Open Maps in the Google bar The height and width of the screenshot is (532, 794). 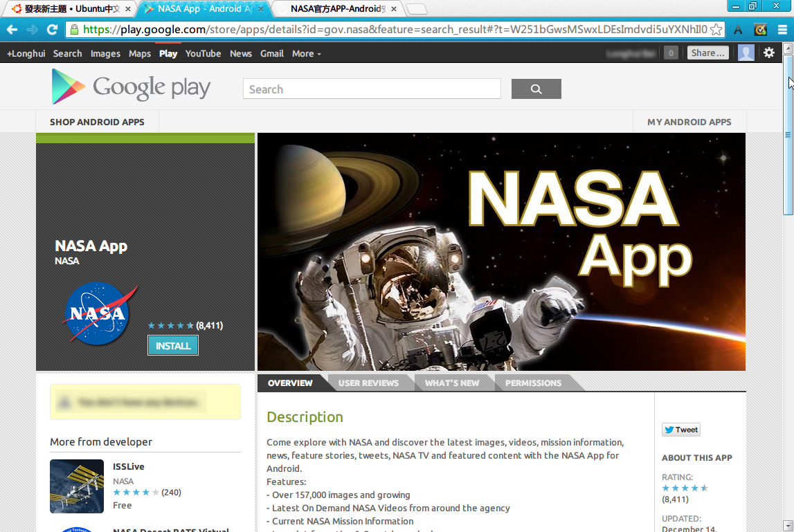tap(140, 54)
